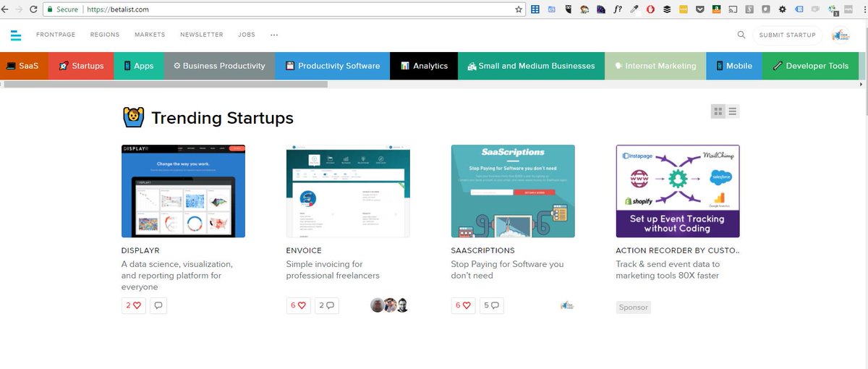Open the ACTION RECORDER BY CUSTO.. link
Screen dimensions: 868x369
(678, 250)
